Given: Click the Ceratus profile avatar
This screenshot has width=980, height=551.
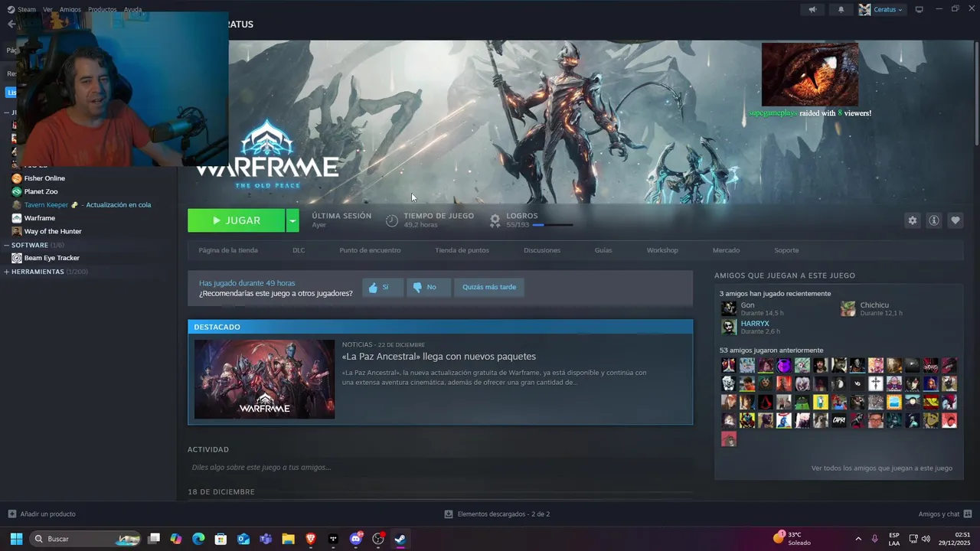Looking at the screenshot, I should coord(864,9).
